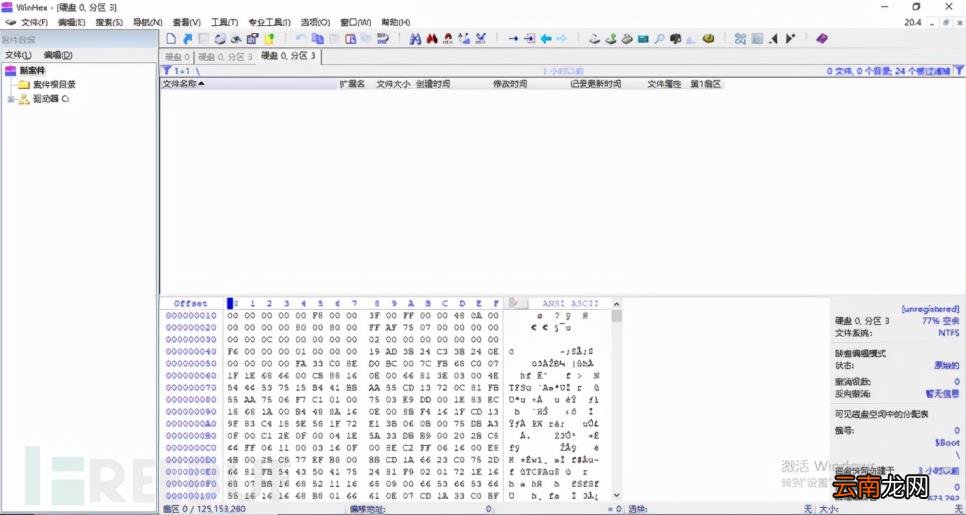The width and height of the screenshot is (966, 515).
Task: Click the ANSI ASCII text column header
Action: point(570,303)
